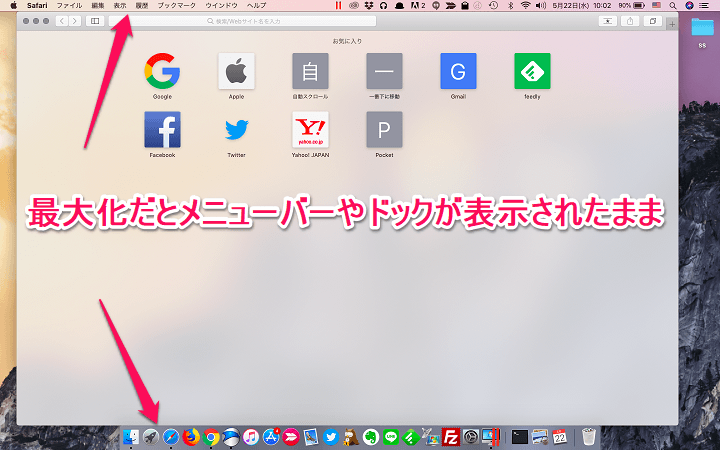Image resolution: width=720 pixels, height=450 pixels.
Task: Open the ブックマーク menu
Action: 177,6
